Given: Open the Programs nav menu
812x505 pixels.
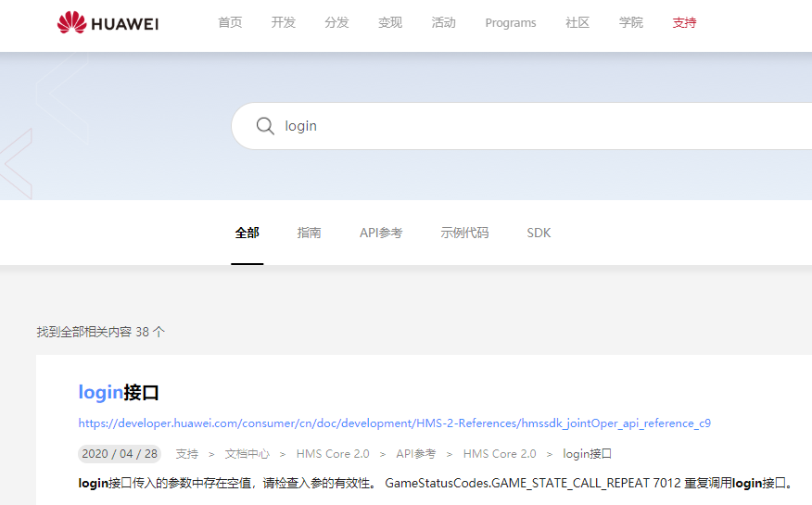Looking at the screenshot, I should point(511,23).
